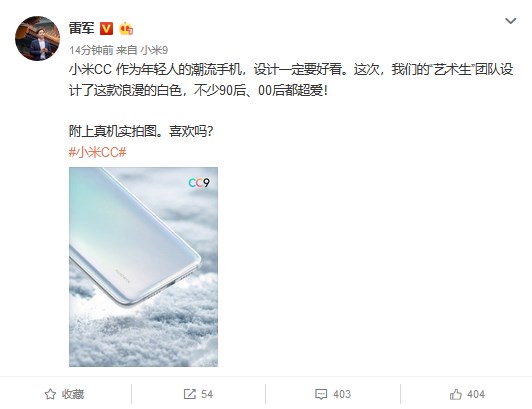The height and width of the screenshot is (409, 532).
Task: Open the 403 comments list
Action: click(342, 394)
